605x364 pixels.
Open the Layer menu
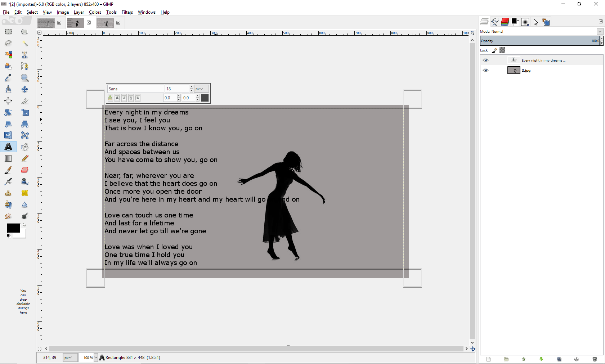click(79, 12)
